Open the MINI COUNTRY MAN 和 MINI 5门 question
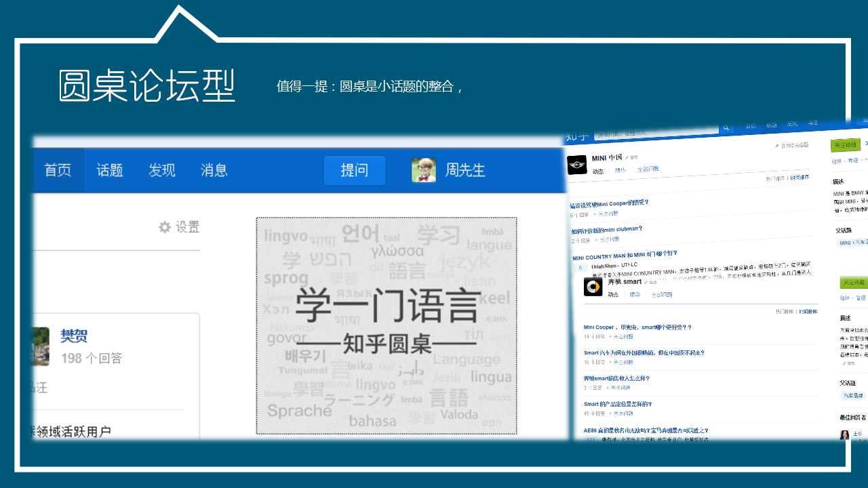868x488 pixels. click(x=625, y=256)
